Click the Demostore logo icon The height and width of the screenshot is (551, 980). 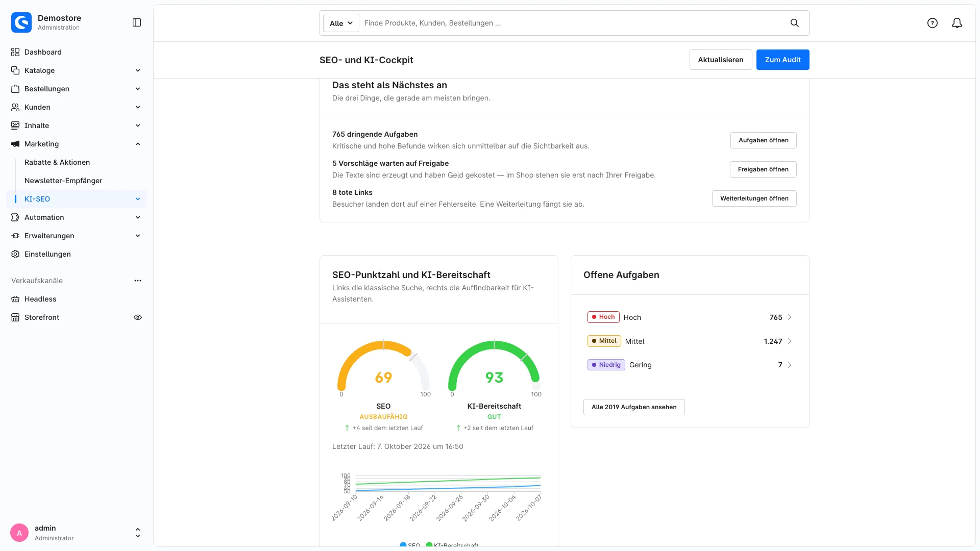[21, 22]
